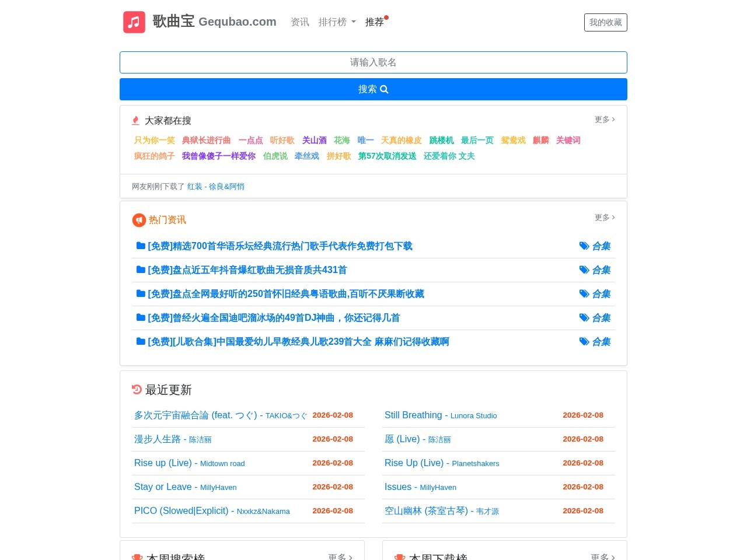This screenshot has height=560, width=747.
Task: Click the 合集 tag icon on the 抖音爆红 row
Action: [584, 269]
